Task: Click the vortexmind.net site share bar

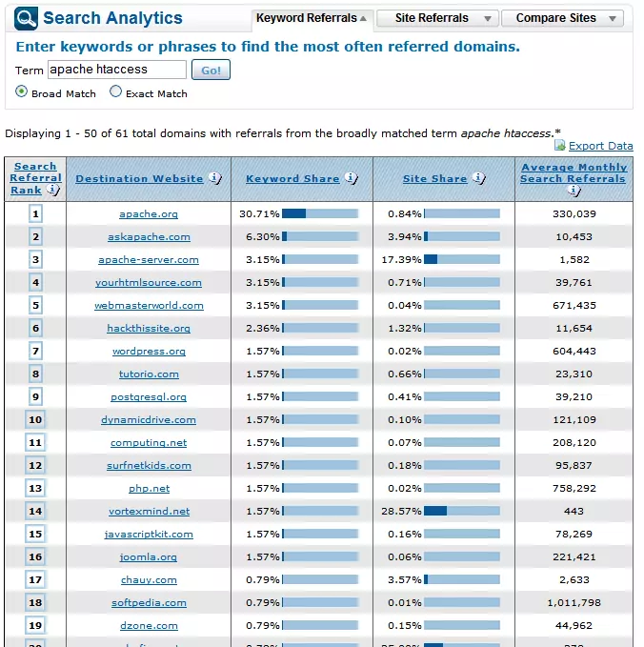Action: [461, 512]
